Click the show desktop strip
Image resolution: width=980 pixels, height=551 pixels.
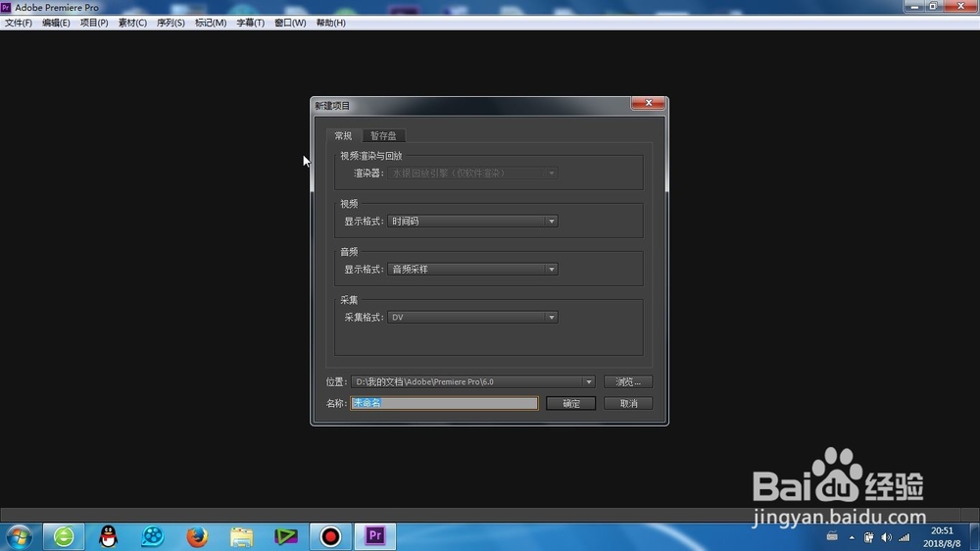click(x=975, y=537)
